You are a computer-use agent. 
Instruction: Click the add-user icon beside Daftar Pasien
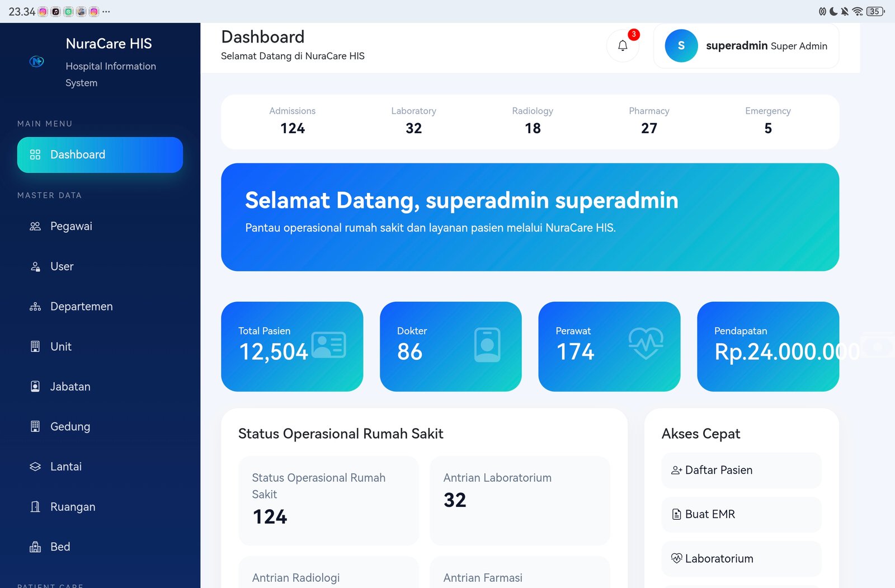click(676, 471)
